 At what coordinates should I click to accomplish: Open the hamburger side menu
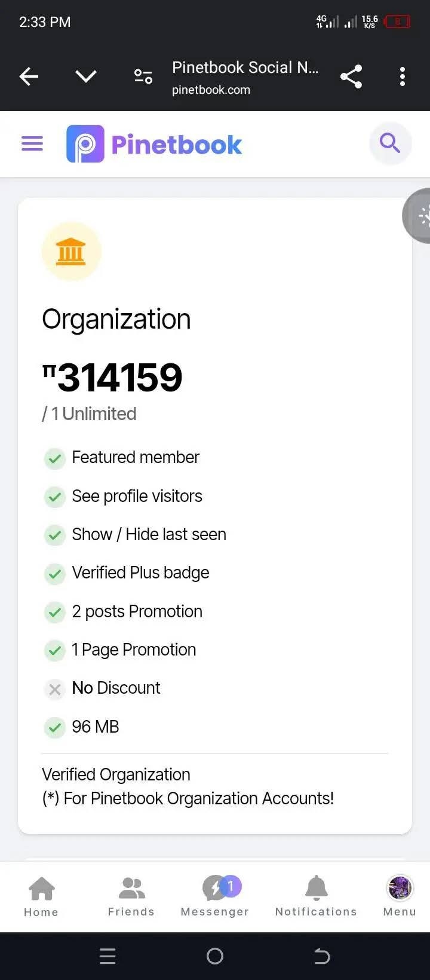(32, 143)
